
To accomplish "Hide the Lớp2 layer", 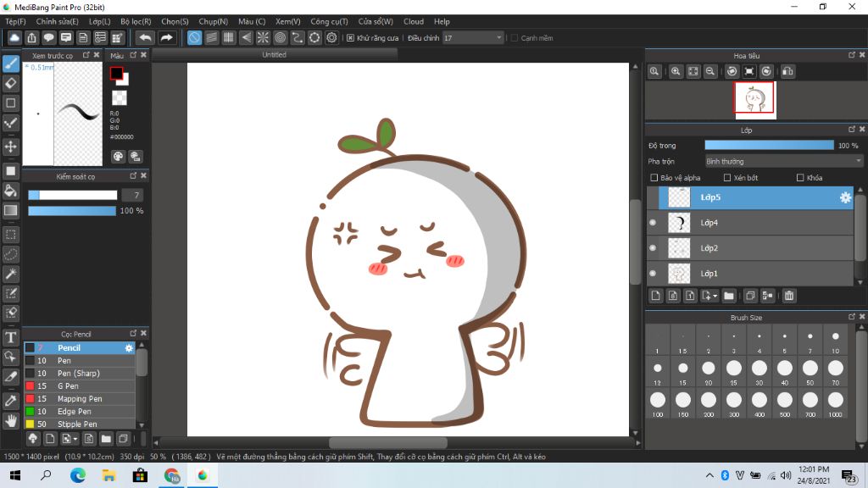I will click(653, 248).
